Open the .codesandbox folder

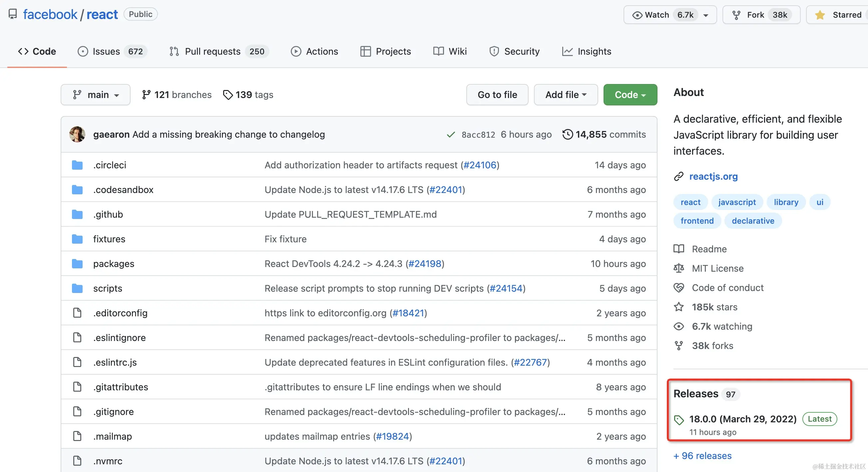pos(123,190)
